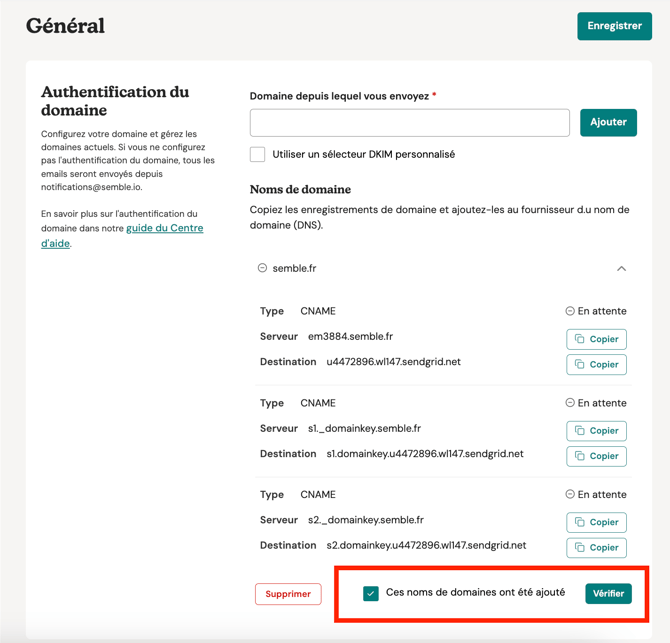Click Ajouter to add the domain
The width and height of the screenshot is (670, 643).
(x=608, y=122)
